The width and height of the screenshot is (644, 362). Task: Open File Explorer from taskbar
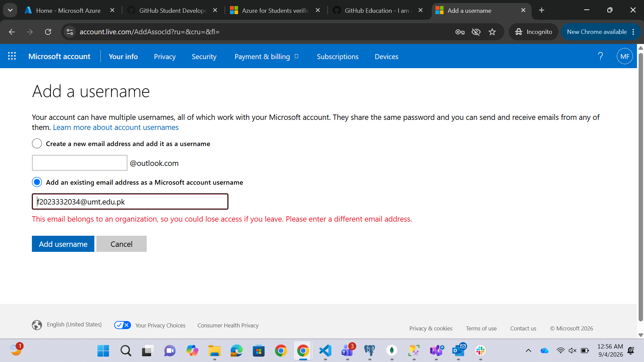click(214, 351)
